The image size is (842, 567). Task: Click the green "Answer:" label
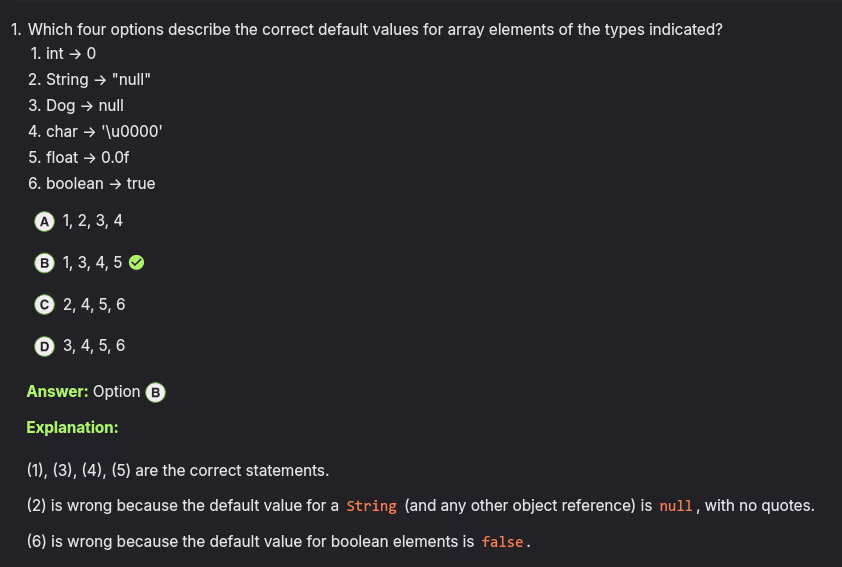coord(58,392)
